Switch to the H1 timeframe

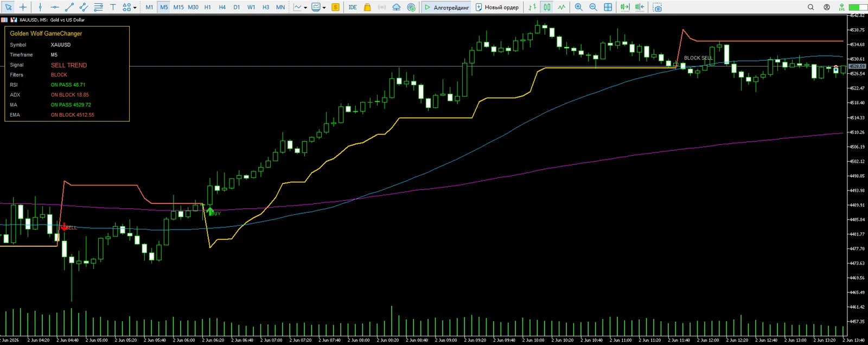(208, 7)
